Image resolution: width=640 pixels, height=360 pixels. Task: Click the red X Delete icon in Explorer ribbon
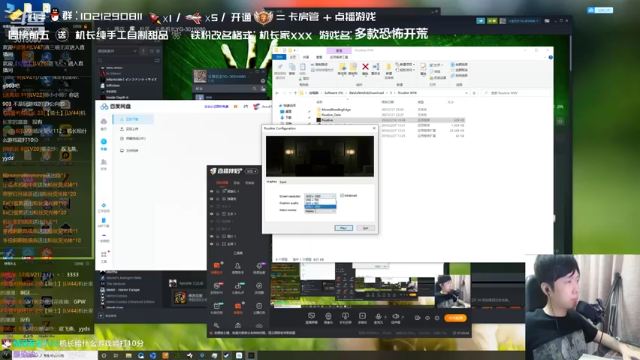point(365,67)
